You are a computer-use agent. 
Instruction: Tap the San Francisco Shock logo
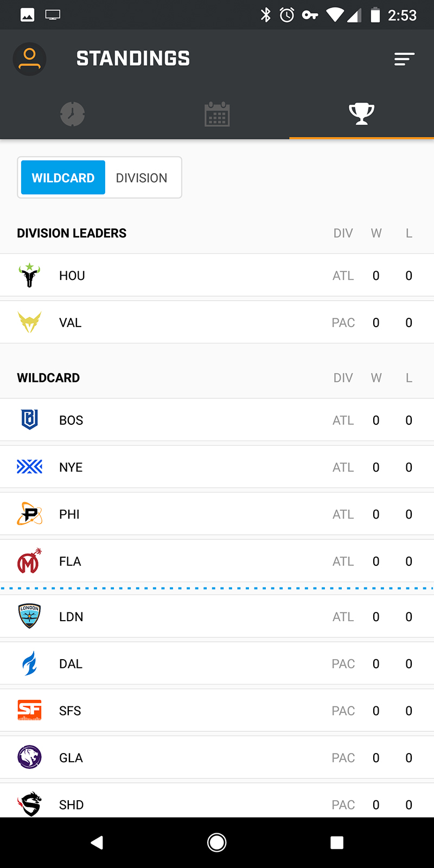click(29, 710)
